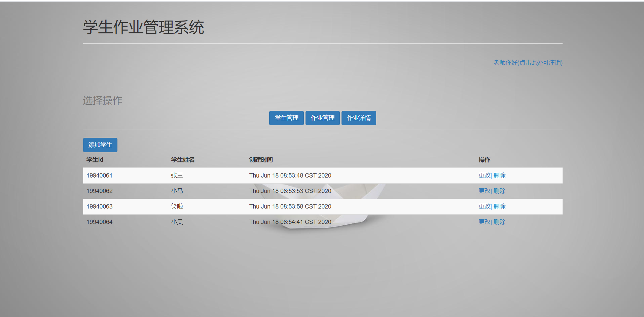Open the 作业详情 section

[359, 118]
